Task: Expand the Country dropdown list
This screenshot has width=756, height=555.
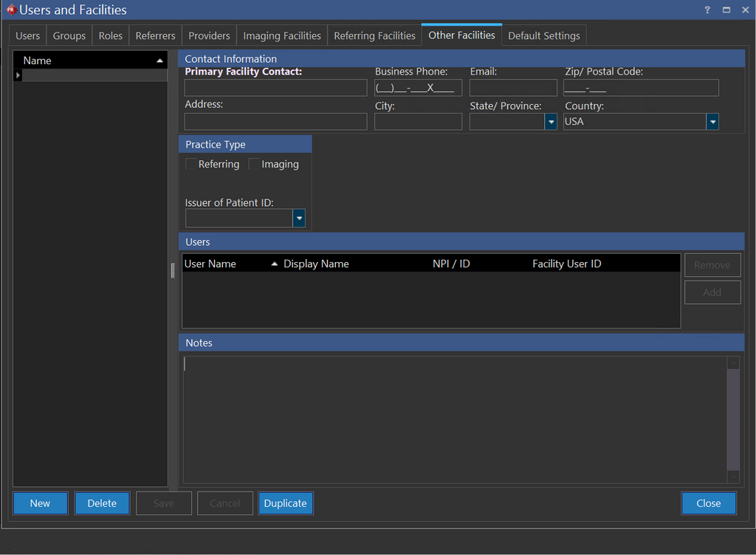Action: (x=712, y=122)
